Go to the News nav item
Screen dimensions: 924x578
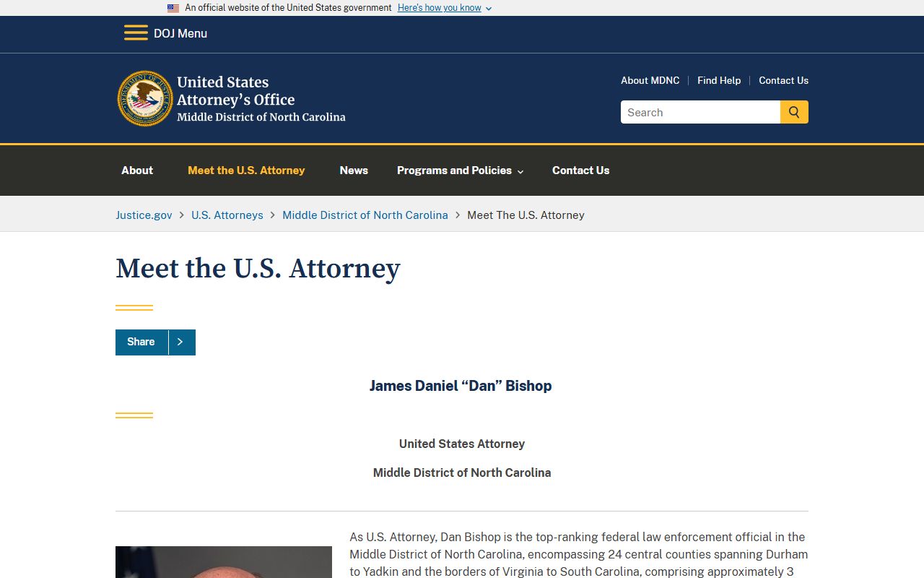click(x=354, y=171)
